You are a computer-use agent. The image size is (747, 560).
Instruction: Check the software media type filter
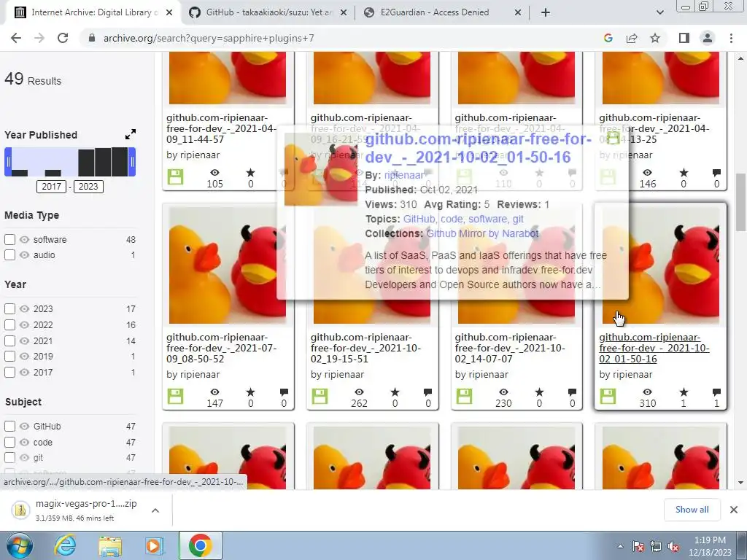(x=9, y=239)
